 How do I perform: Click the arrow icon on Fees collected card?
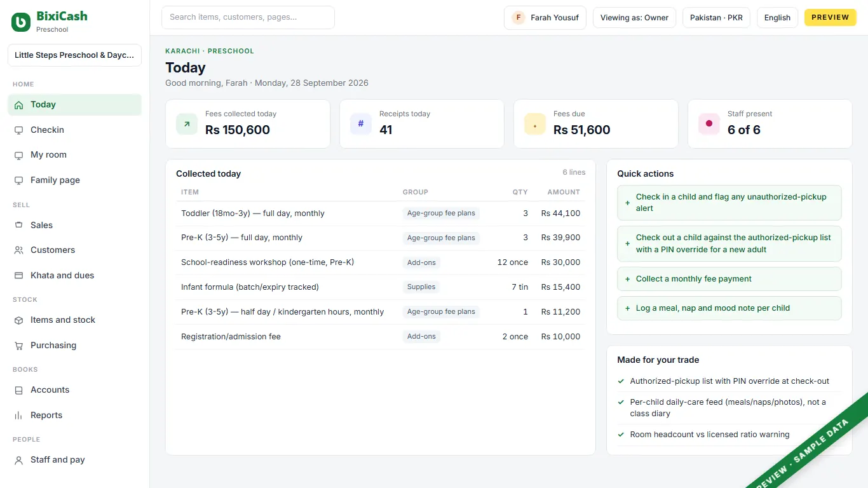click(187, 124)
